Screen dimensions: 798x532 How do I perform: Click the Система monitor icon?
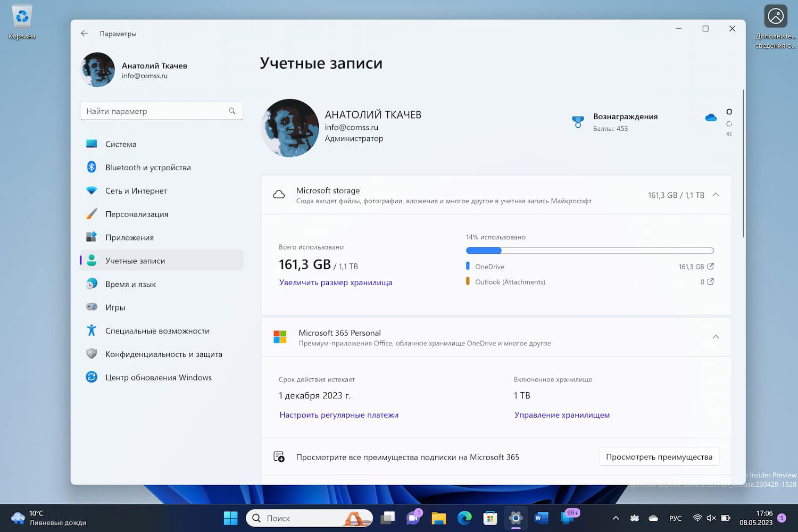(x=92, y=144)
